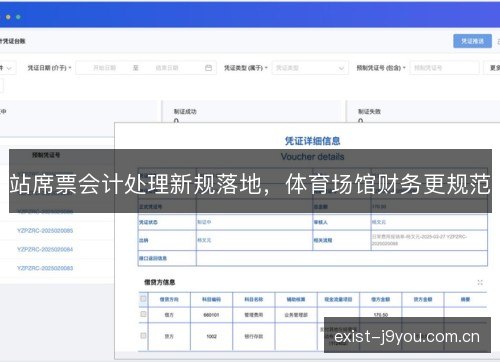
Task: Click the 1002 account code cell
Action: (x=211, y=337)
